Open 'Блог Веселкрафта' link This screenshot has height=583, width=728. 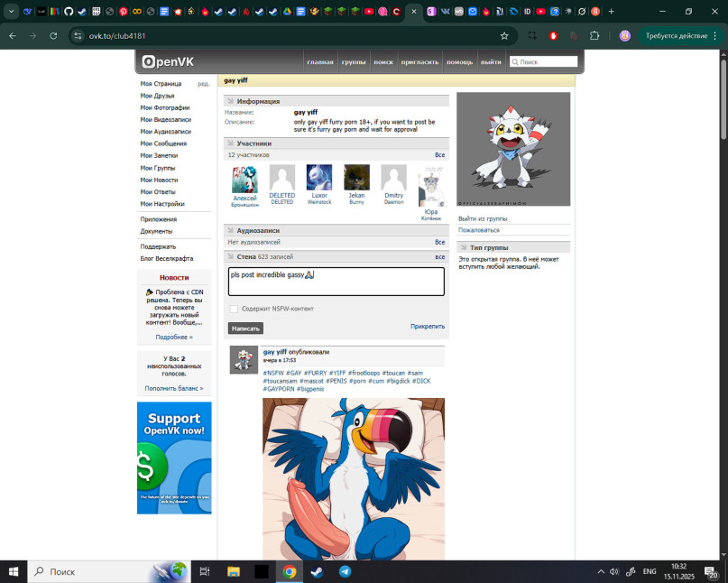[167, 258]
